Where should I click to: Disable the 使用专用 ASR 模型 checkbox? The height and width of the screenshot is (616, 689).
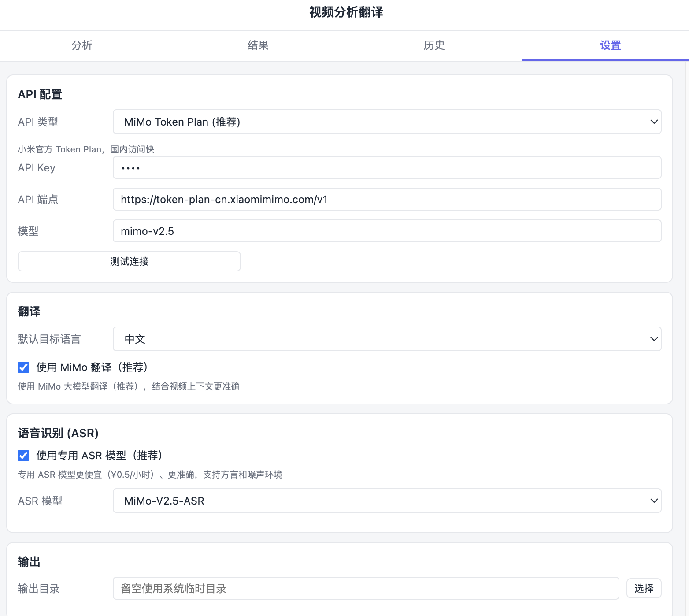click(x=23, y=455)
